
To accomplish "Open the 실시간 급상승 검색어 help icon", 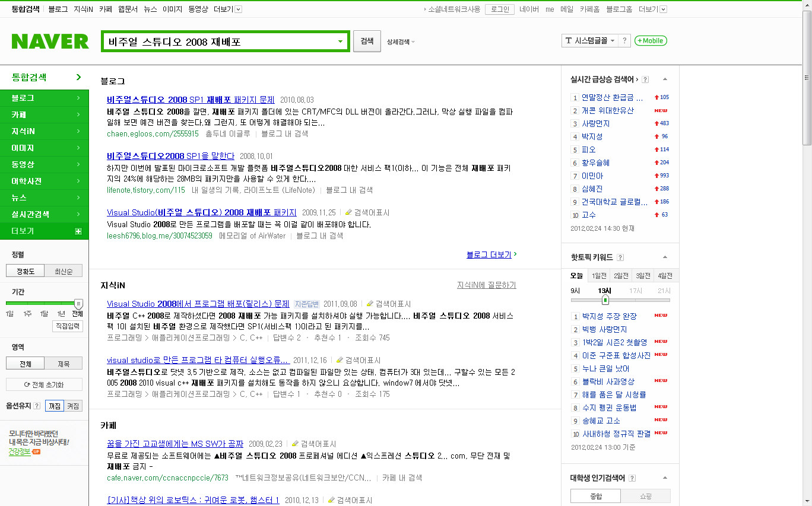I will click(645, 79).
